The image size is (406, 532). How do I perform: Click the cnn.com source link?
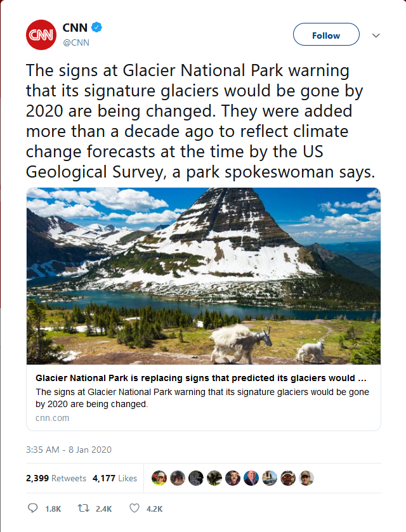53,418
